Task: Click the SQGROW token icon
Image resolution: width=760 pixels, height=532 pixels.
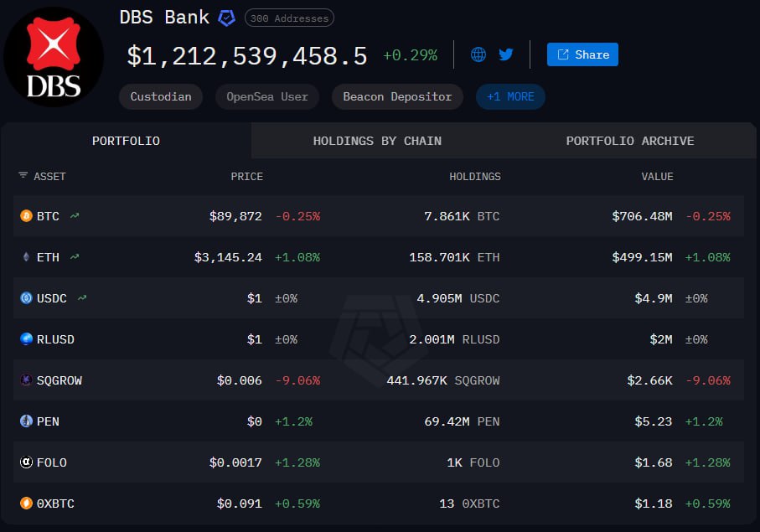Action: (26, 380)
